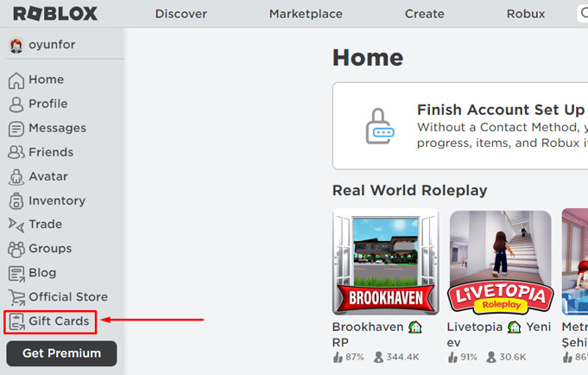Click the Messages icon
The height and width of the screenshot is (375, 588).
pyautogui.click(x=16, y=129)
